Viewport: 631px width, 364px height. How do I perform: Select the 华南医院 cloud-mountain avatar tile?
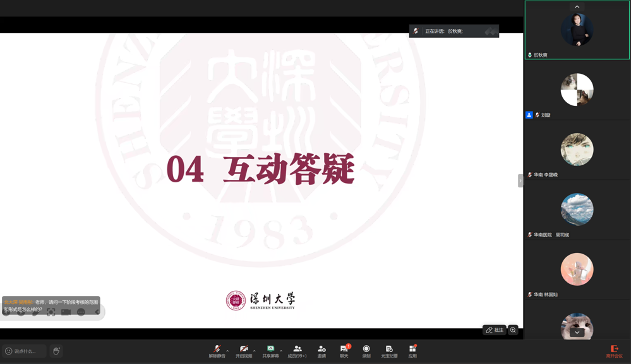point(577,209)
